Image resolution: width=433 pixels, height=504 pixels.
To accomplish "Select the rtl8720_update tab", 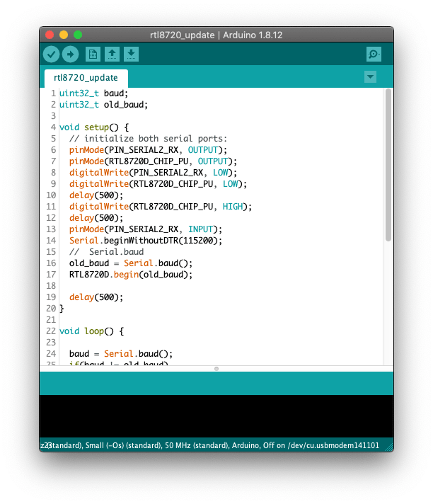I will 86,78.
